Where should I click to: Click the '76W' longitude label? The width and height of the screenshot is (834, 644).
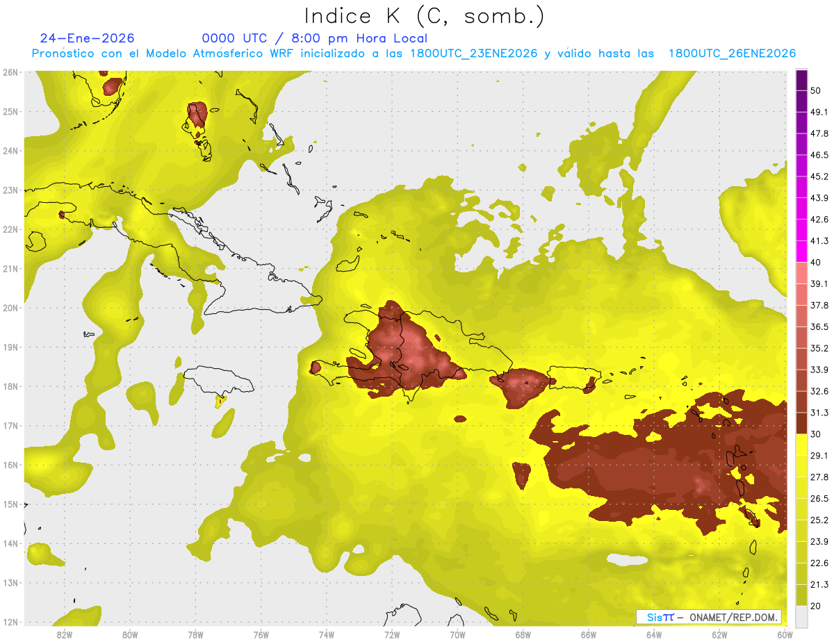tap(261, 635)
